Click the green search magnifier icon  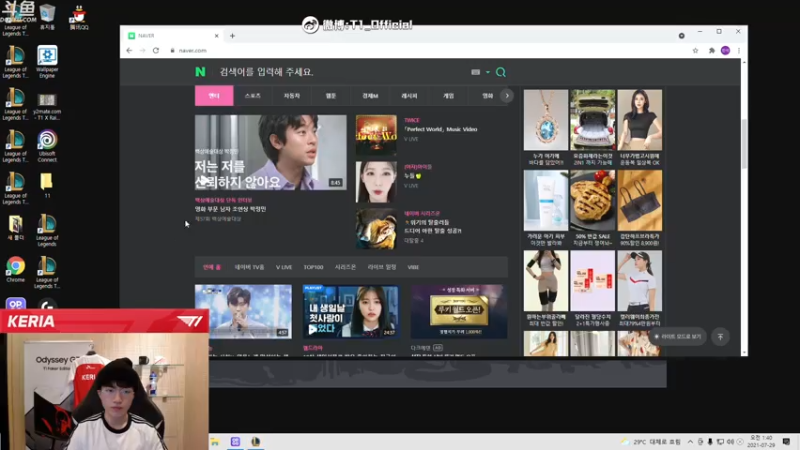(x=501, y=72)
